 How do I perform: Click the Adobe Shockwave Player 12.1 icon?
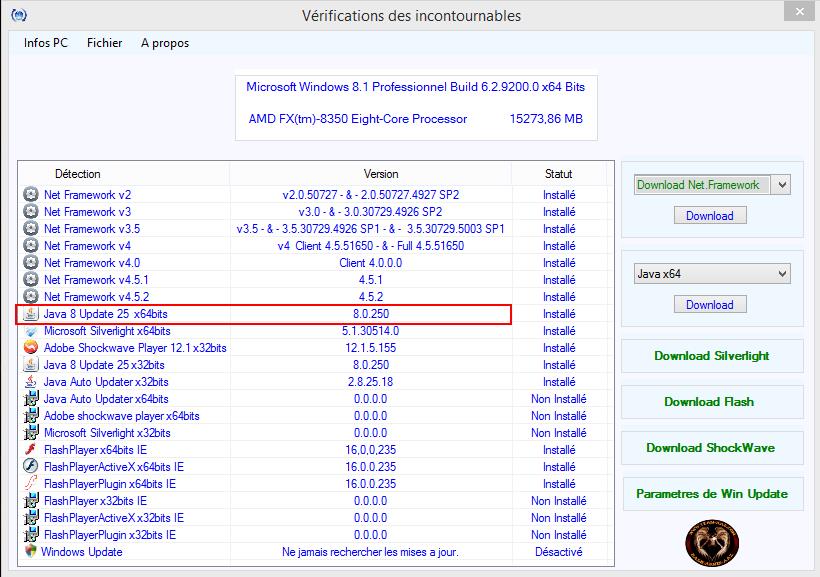[x=31, y=348]
